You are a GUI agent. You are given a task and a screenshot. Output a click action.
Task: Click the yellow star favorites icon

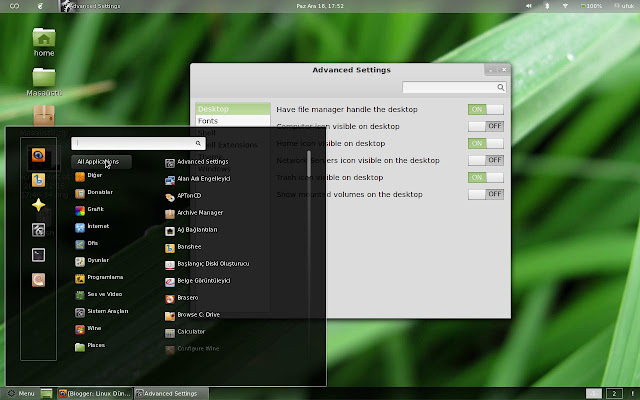point(38,205)
